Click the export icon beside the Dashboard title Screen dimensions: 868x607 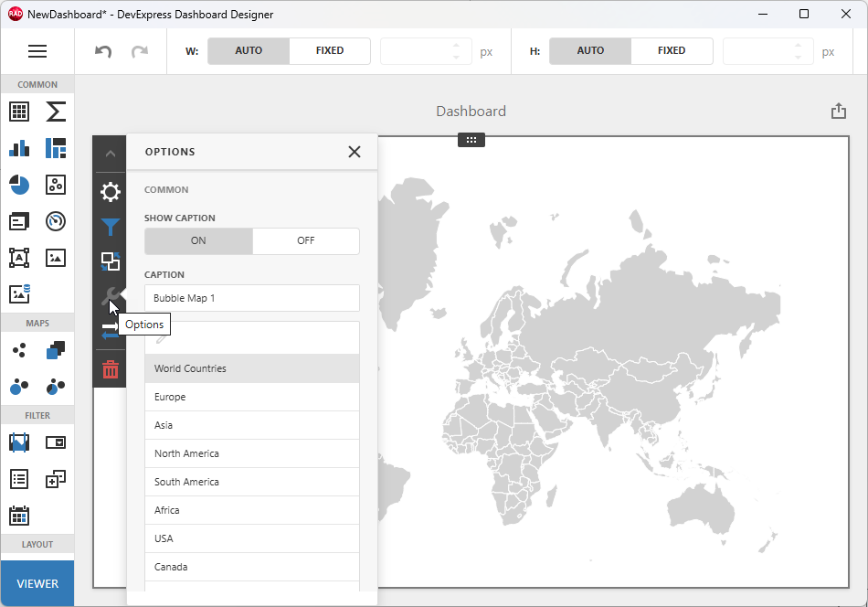pyautogui.click(x=838, y=110)
